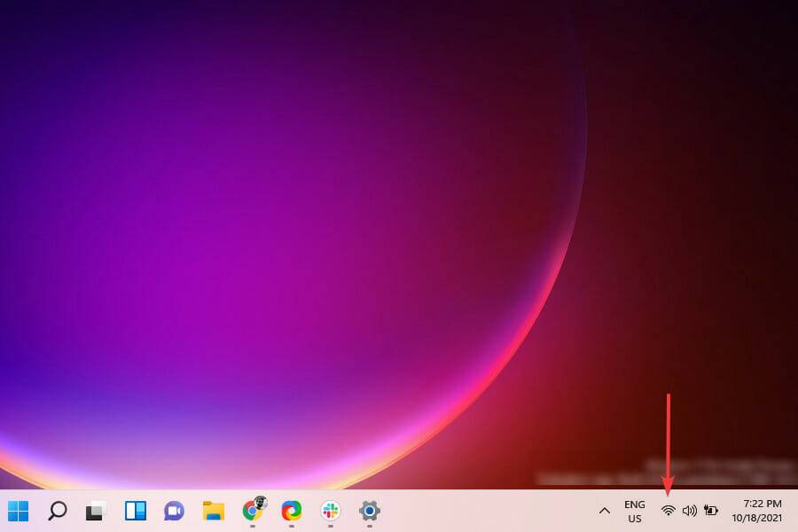Open Slack from the taskbar
Viewport: 798px width, 532px height.
click(x=329, y=512)
